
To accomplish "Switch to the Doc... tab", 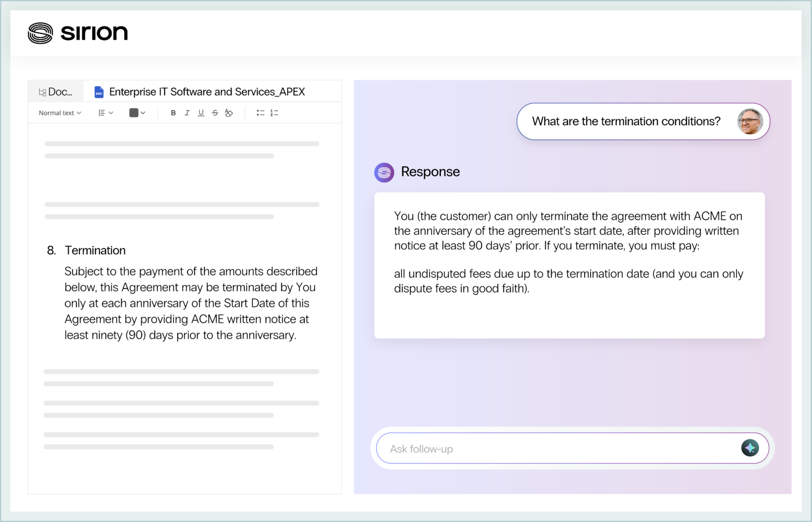I will 56,92.
